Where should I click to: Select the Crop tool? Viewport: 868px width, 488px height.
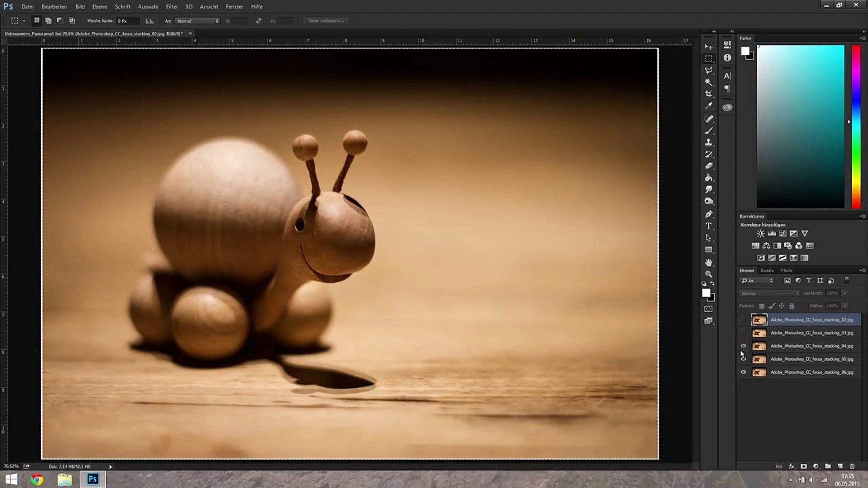point(708,94)
